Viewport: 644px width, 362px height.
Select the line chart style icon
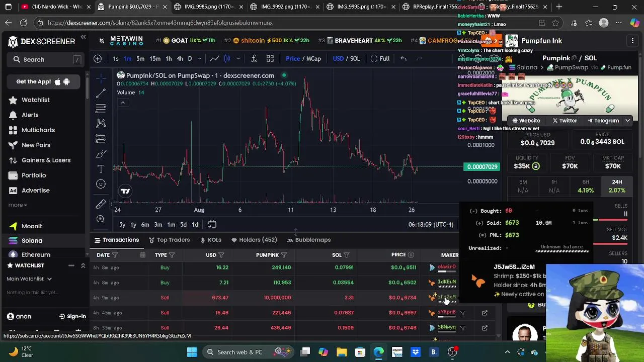tap(214, 59)
